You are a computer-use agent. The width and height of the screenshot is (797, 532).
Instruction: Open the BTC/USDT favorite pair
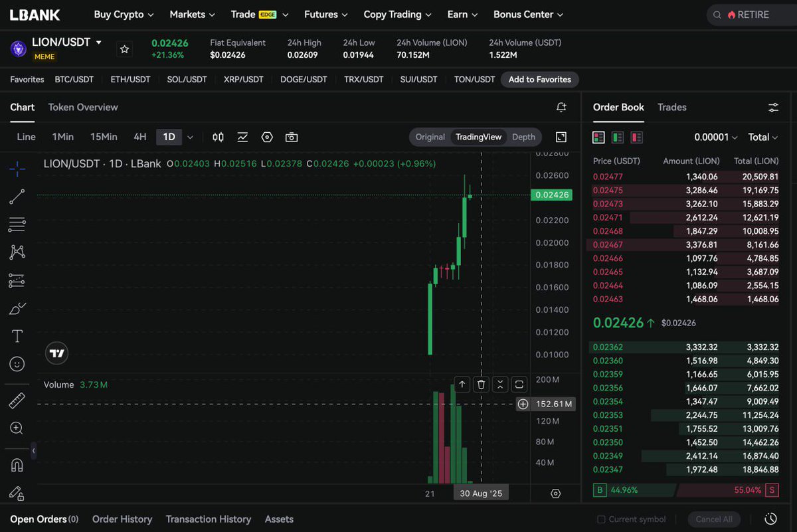74,79
